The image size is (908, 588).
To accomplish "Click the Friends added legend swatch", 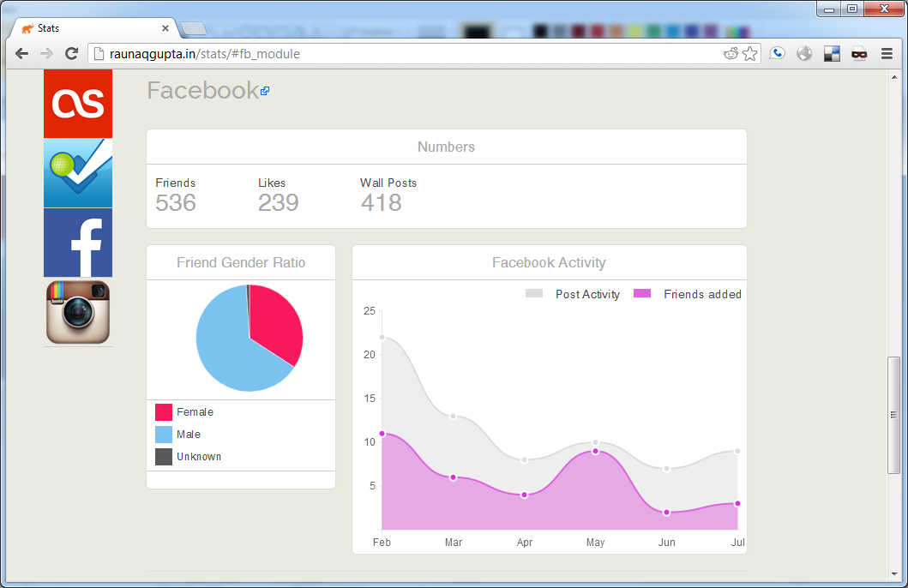I will 642,293.
